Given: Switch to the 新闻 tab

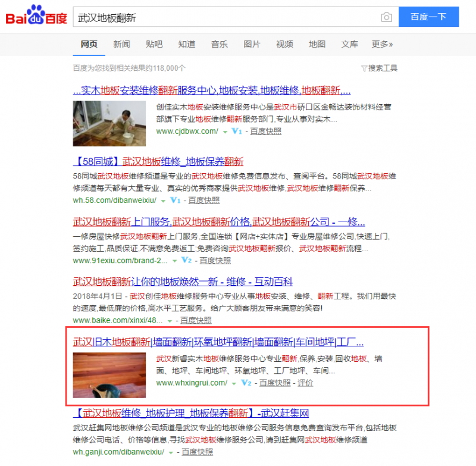Looking at the screenshot, I should point(121,44).
